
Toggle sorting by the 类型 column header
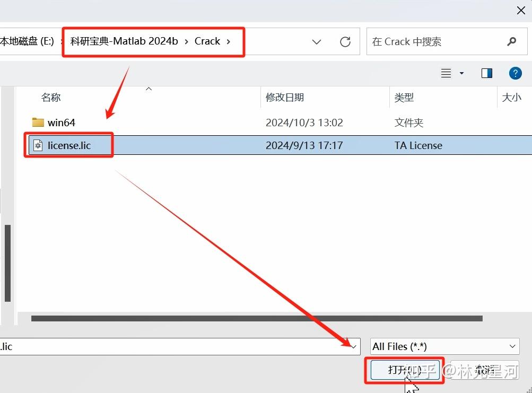click(x=404, y=97)
